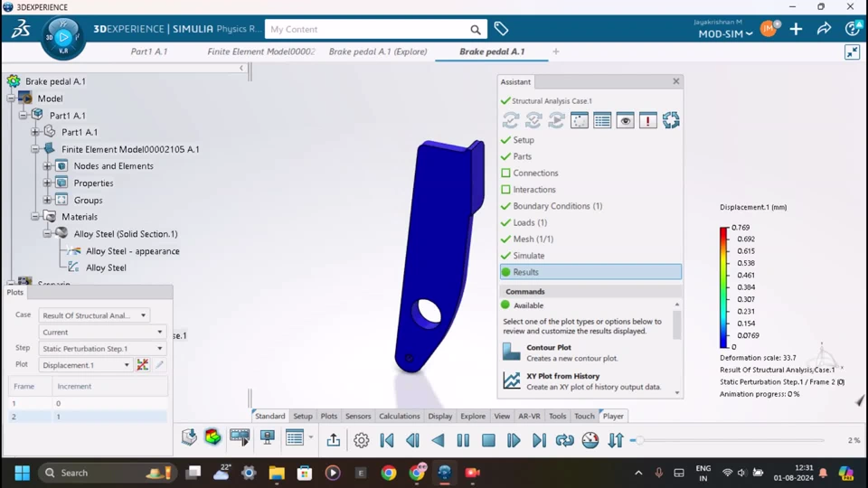Open the Setup toolbar tab
The width and height of the screenshot is (868, 488).
[303, 416]
